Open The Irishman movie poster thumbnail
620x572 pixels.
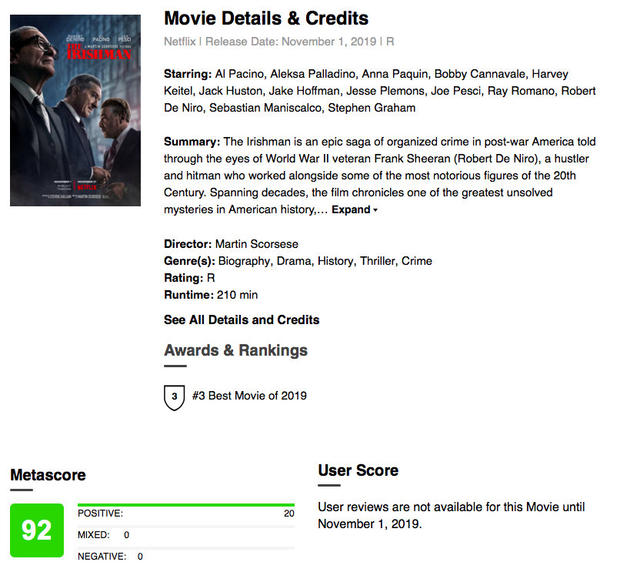click(x=75, y=110)
